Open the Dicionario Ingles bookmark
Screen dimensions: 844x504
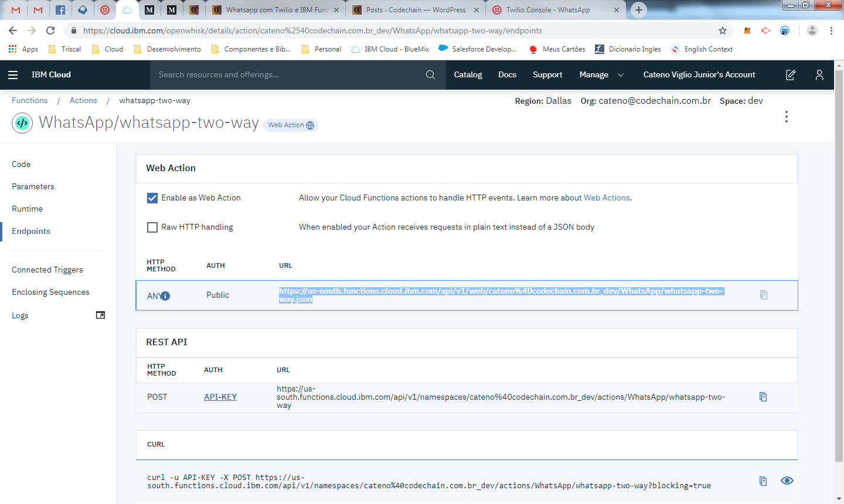coord(628,49)
